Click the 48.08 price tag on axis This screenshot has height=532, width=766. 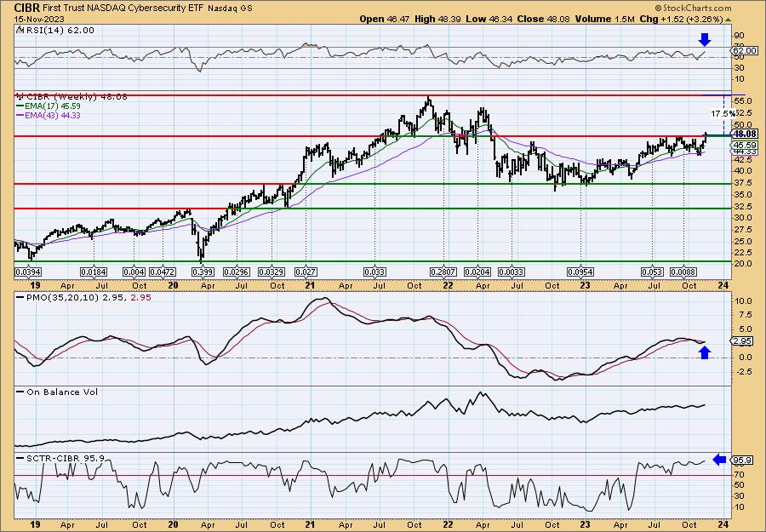[x=745, y=134]
